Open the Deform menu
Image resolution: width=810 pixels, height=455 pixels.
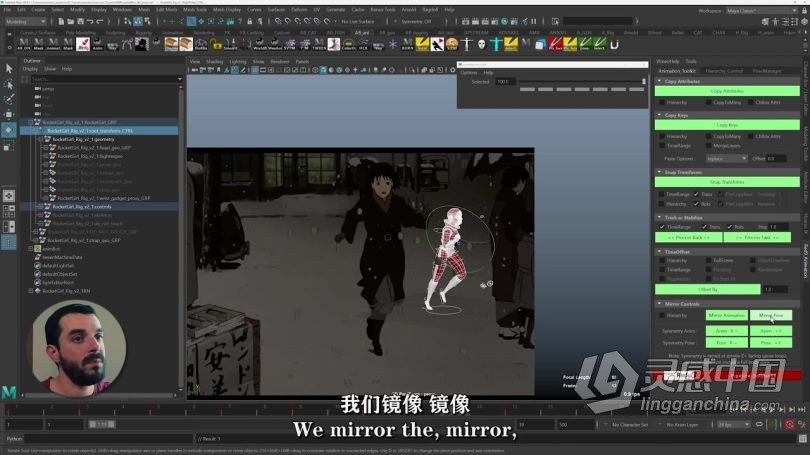tap(299, 9)
